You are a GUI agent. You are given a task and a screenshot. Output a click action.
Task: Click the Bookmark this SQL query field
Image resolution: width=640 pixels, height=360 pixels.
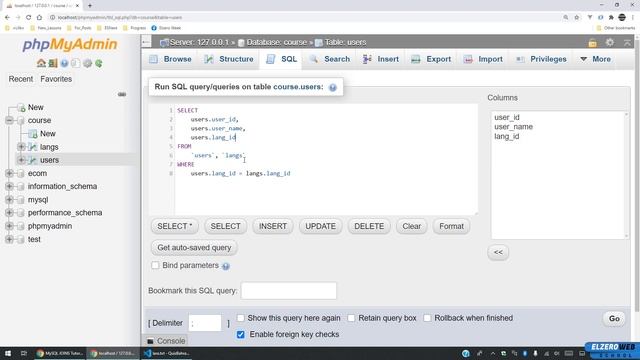[289, 291]
